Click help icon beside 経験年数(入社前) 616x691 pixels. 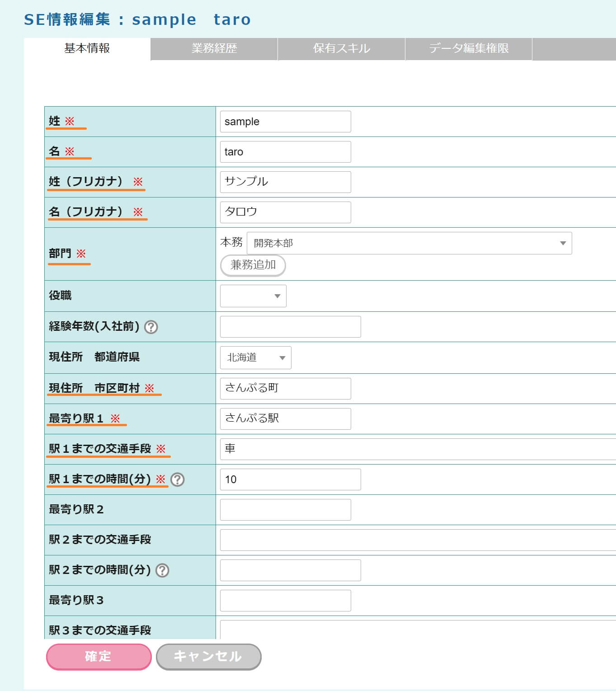coord(151,327)
